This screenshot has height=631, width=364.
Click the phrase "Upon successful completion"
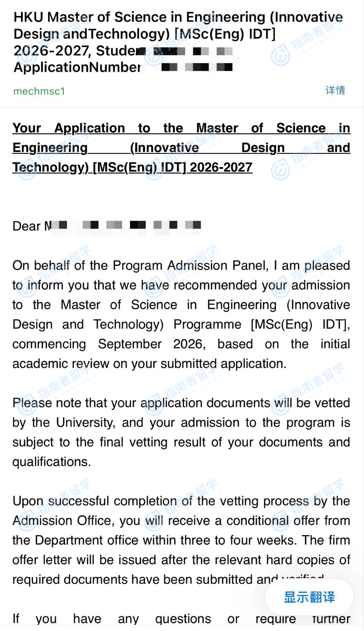click(x=94, y=501)
